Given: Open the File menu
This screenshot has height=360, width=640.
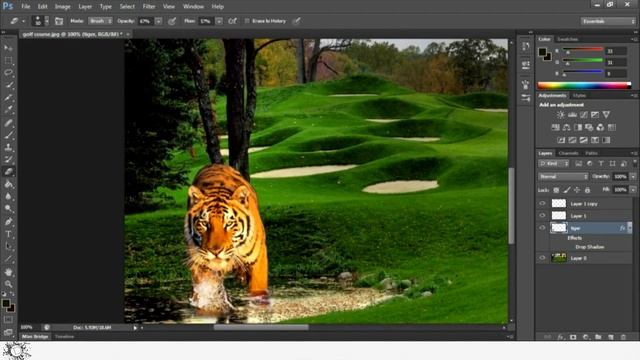Looking at the screenshot, I should click(x=26, y=7).
